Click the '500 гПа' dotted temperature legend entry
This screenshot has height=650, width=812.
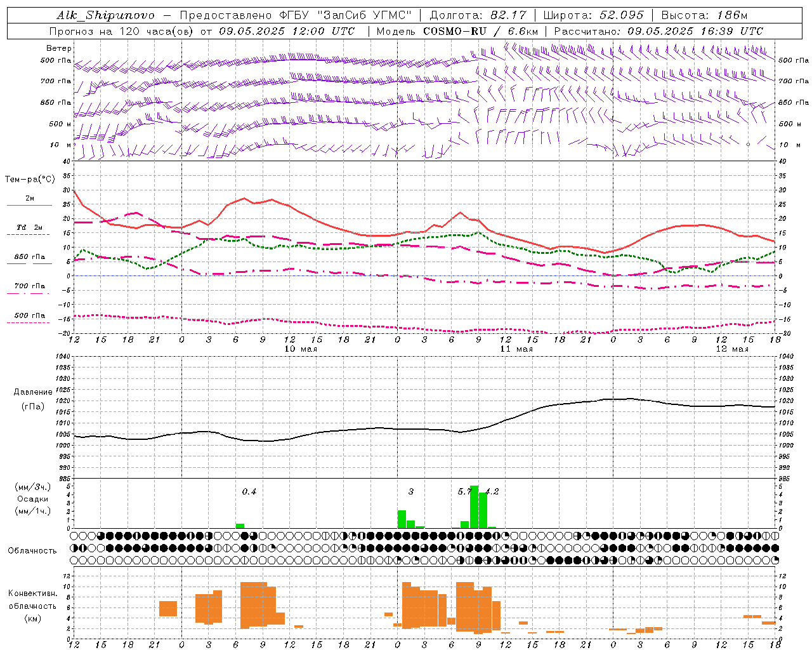pyautogui.click(x=29, y=315)
